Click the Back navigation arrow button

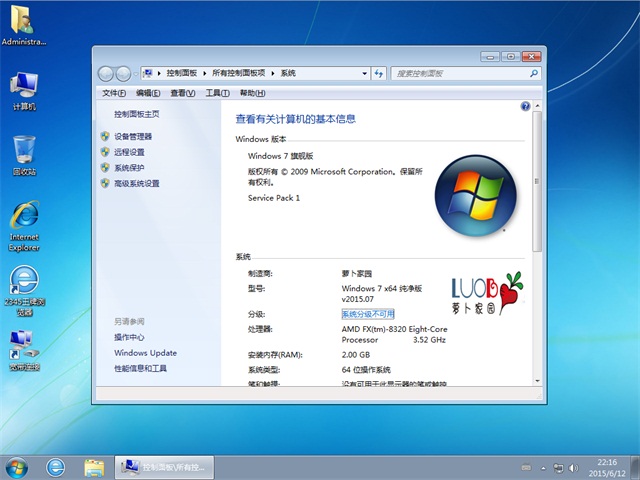tap(106, 73)
